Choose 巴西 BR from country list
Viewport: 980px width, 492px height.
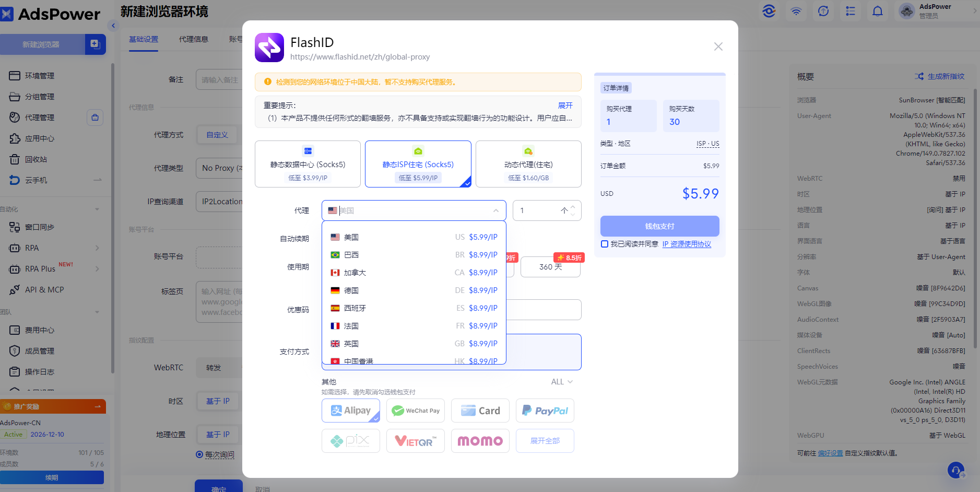(x=414, y=255)
